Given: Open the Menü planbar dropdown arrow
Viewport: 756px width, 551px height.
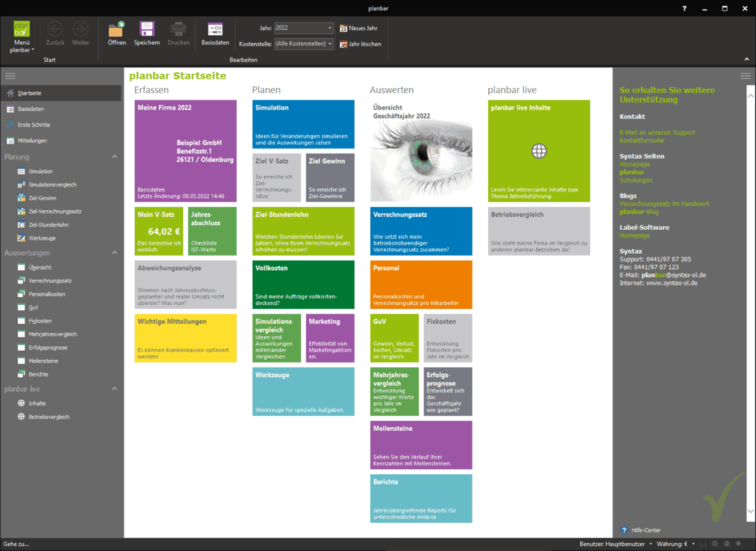Looking at the screenshot, I should (33, 50).
